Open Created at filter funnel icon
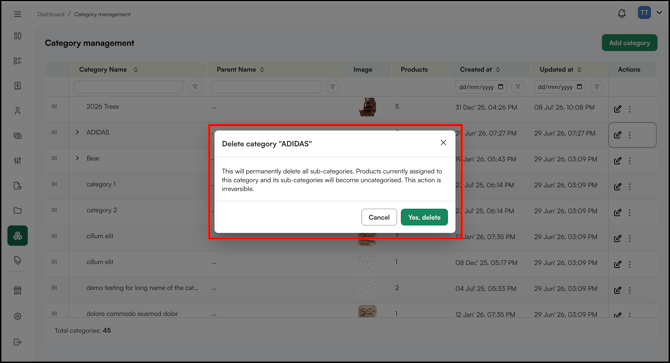The image size is (670, 363). pos(518,87)
